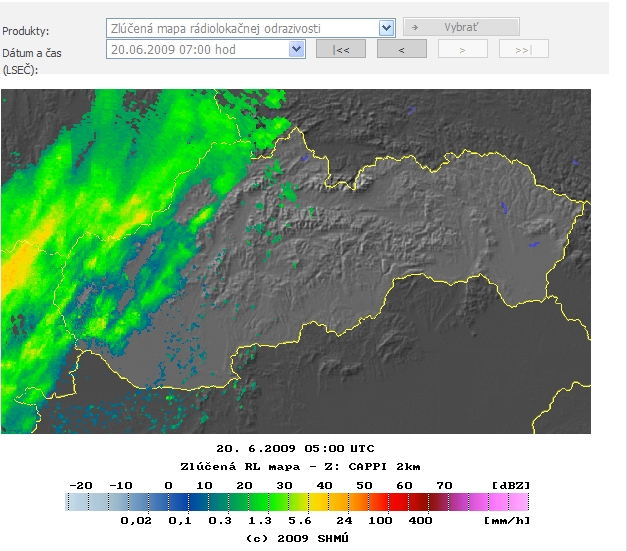
Task: Go to previous frame with < button
Action: pyautogui.click(x=401, y=49)
